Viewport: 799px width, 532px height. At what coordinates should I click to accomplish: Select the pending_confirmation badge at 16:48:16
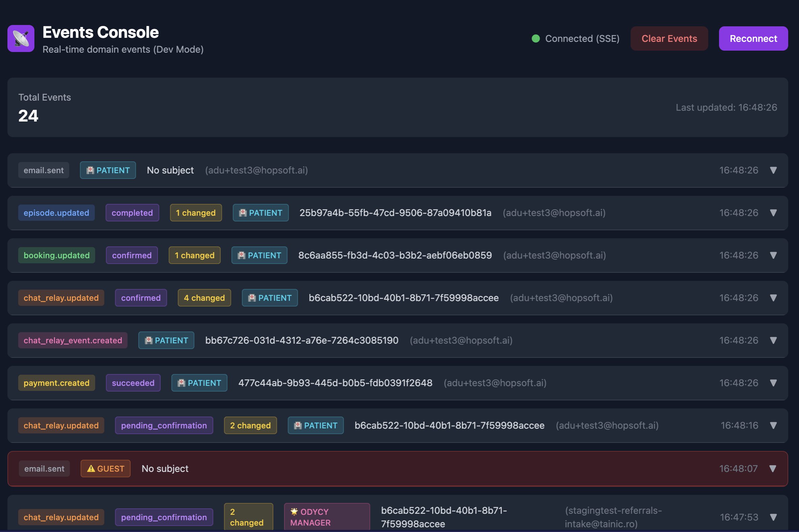tap(164, 425)
